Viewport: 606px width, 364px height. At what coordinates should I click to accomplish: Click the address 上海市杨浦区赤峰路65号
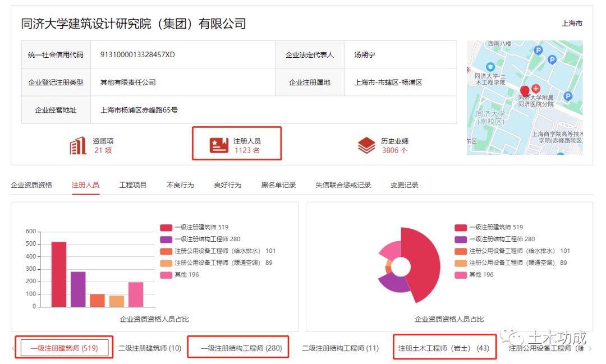[x=139, y=110]
